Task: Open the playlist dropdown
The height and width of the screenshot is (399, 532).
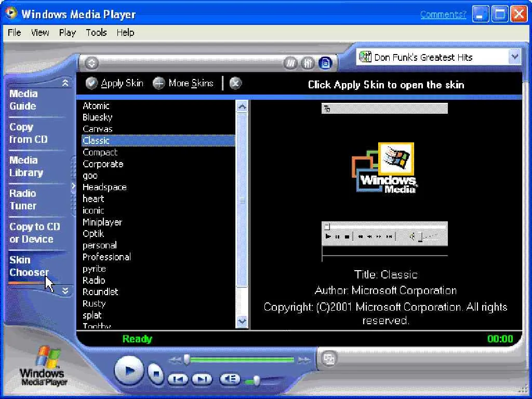Action: [515, 57]
